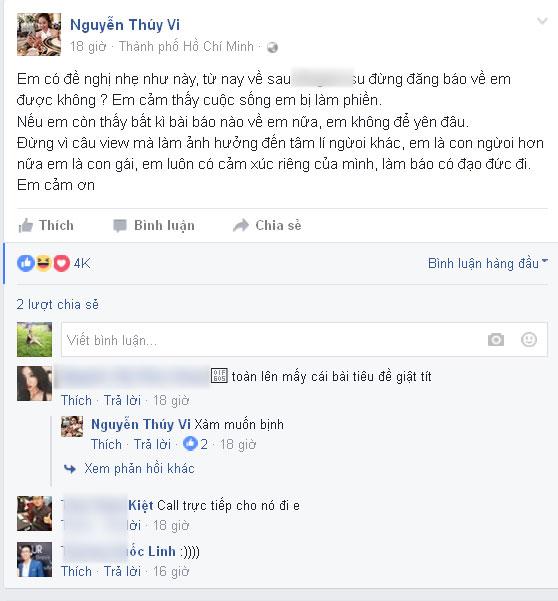The image size is (558, 601).
Task: Open Nguyễn Thúy Vi profile name link
Action: click(x=125, y=25)
